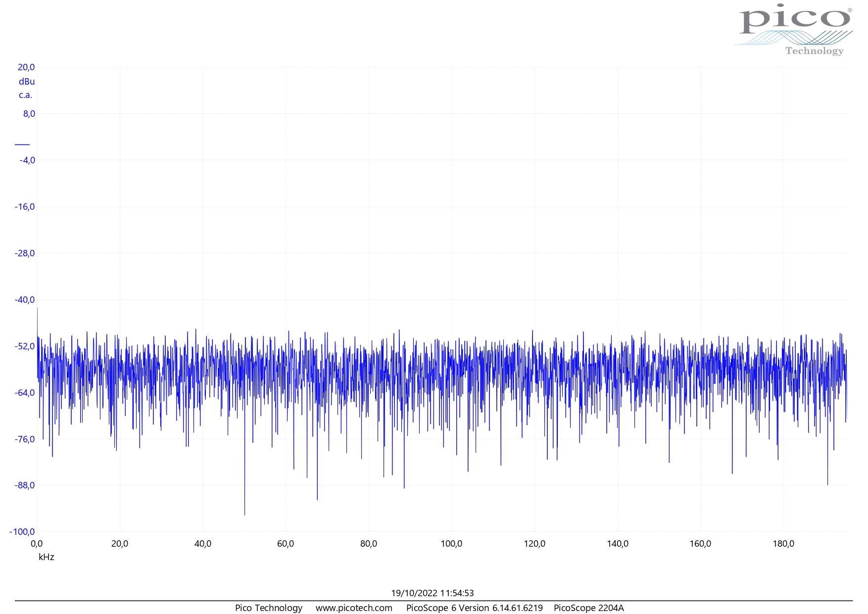Click the -88,0 vertical axis label
Screen dimensions: 868x614
click(25, 485)
